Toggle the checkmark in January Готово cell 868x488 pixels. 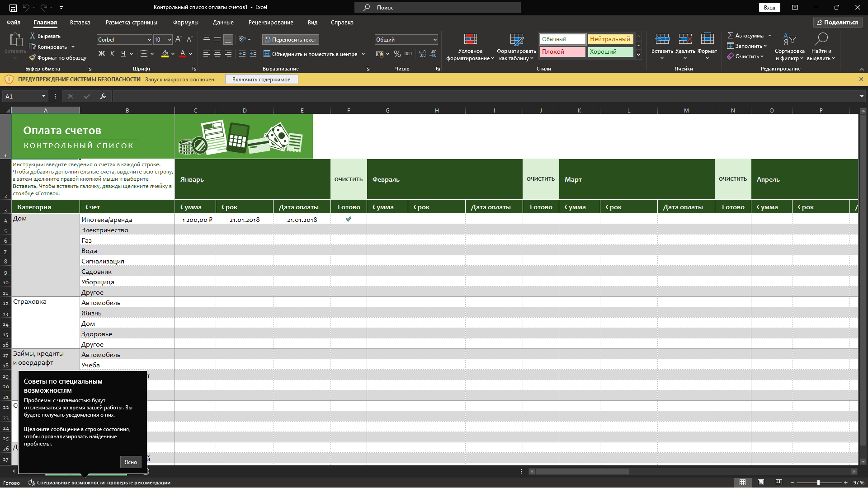pyautogui.click(x=349, y=220)
